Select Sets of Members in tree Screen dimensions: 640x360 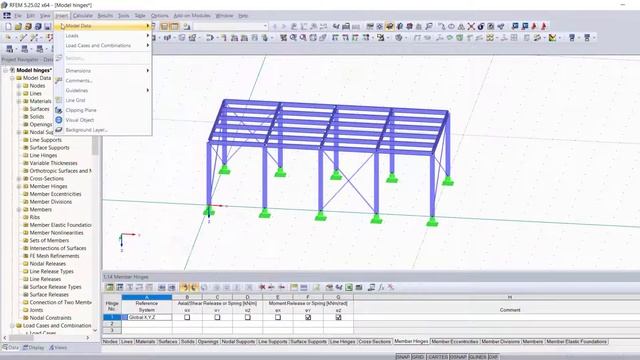click(49, 240)
